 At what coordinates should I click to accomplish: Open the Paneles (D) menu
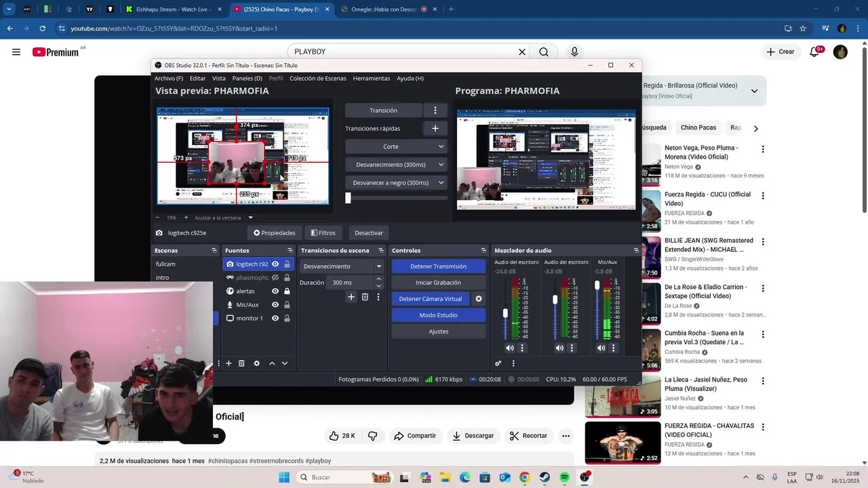[x=247, y=78]
